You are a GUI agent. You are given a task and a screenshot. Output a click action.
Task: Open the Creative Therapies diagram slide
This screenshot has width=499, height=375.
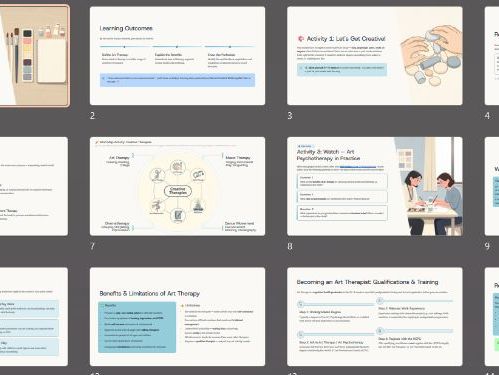(x=177, y=186)
